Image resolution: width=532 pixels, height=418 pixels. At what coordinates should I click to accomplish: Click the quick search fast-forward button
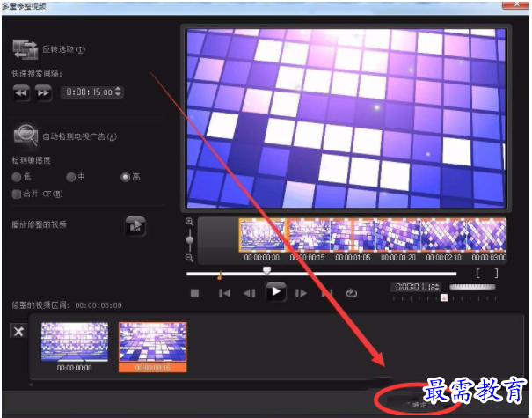tap(43, 92)
